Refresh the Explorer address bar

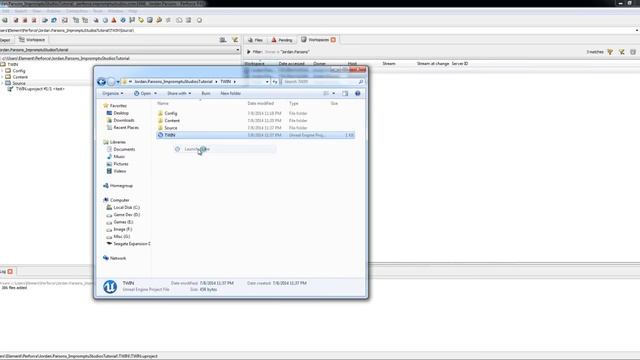pyautogui.click(x=275, y=82)
